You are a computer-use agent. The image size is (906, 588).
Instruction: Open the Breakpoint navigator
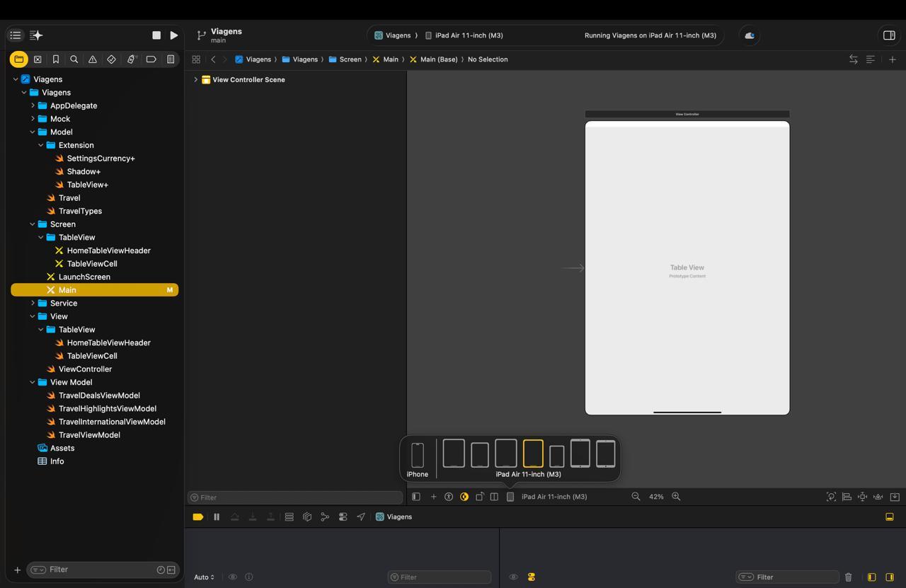(x=151, y=59)
